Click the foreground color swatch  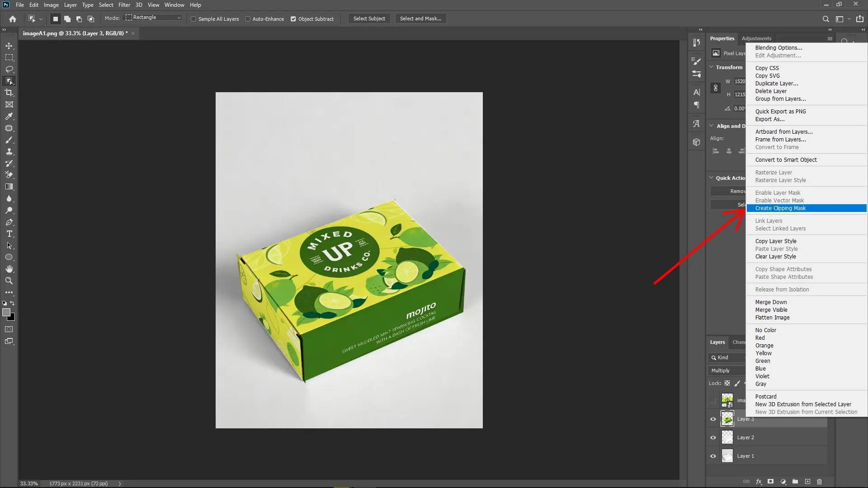(x=7, y=312)
